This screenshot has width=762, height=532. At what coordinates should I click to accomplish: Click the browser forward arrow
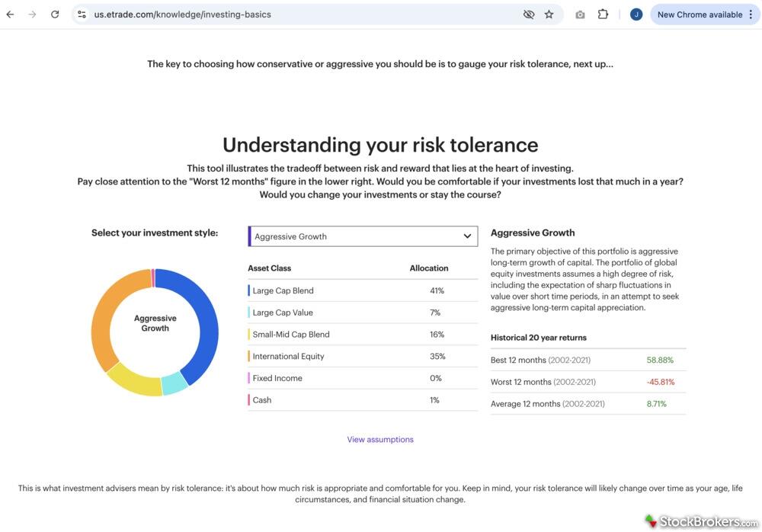pyautogui.click(x=32, y=14)
